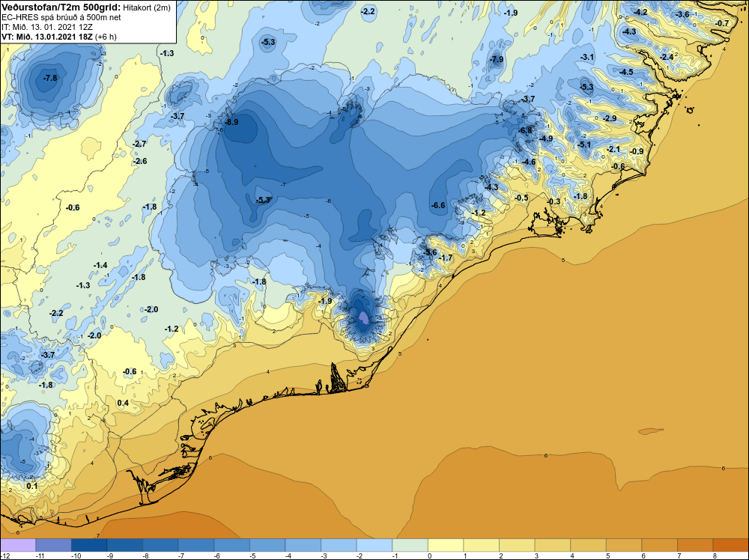Click the 0.1 temperature label
This screenshot has width=749, height=560.
[x=32, y=486]
